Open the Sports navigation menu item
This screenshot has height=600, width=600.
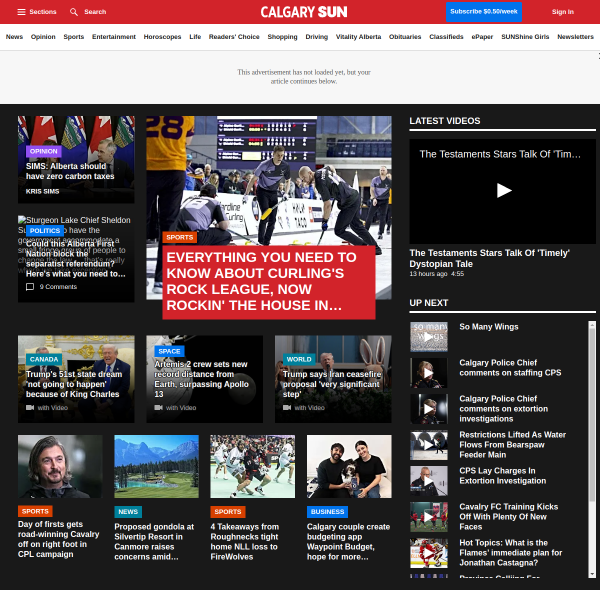[74, 37]
